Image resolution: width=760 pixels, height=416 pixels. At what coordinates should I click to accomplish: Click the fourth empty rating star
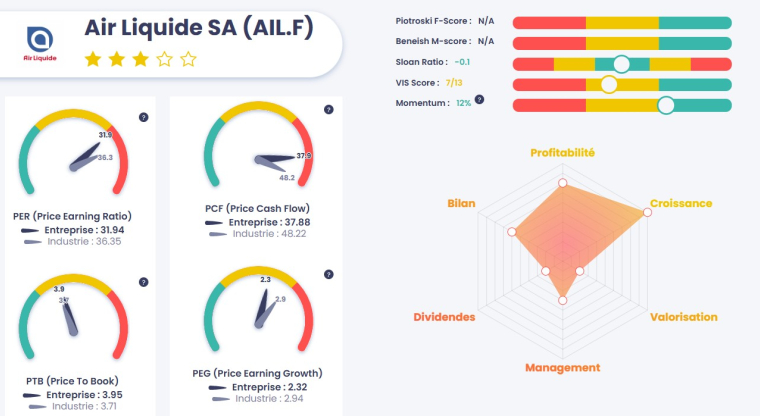pyautogui.click(x=165, y=59)
